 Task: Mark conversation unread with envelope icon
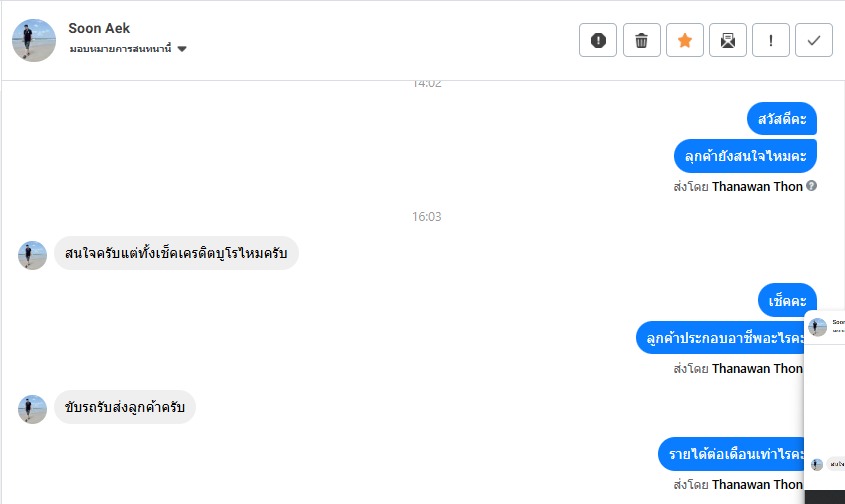(728, 40)
